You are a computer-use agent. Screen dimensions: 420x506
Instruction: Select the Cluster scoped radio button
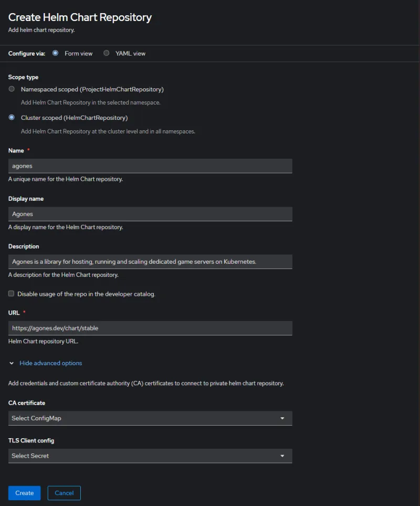[11, 117]
